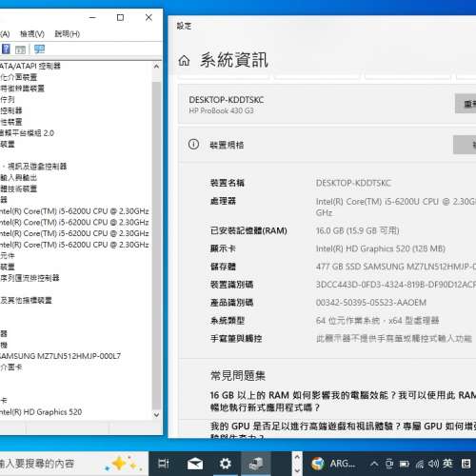Viewport: 476px width, 476px height.
Task: Select SAMSUNG MZ7LN512HMJP-000L7 disk entry
Action: (60, 356)
